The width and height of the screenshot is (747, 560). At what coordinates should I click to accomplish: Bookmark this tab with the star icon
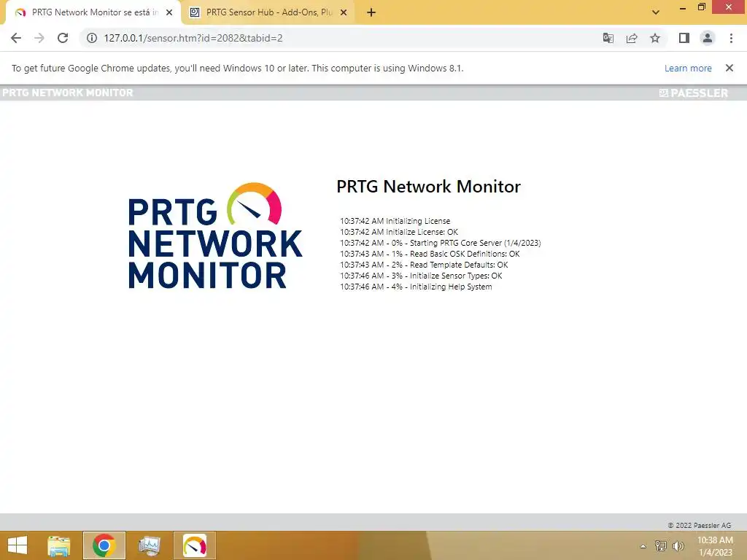[x=655, y=38]
